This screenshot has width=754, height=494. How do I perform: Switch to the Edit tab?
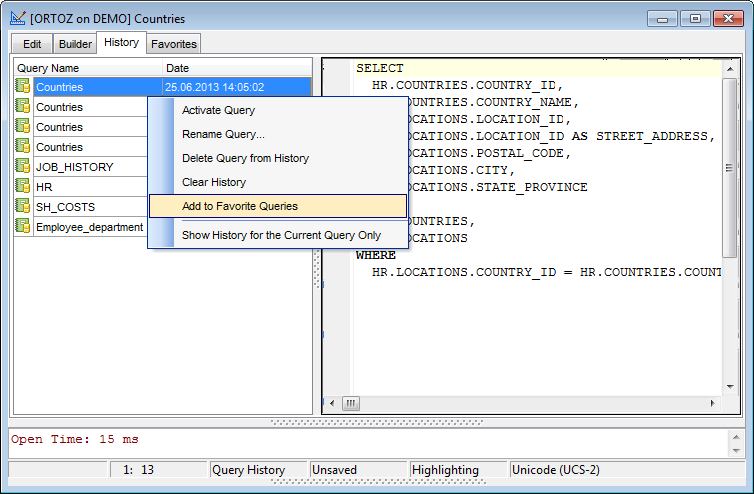coord(32,44)
